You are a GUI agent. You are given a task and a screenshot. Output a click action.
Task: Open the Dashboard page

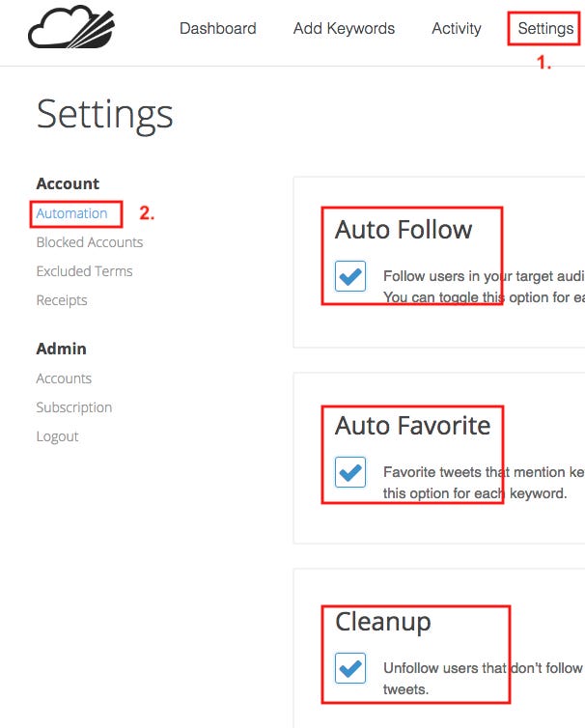pyautogui.click(x=218, y=28)
